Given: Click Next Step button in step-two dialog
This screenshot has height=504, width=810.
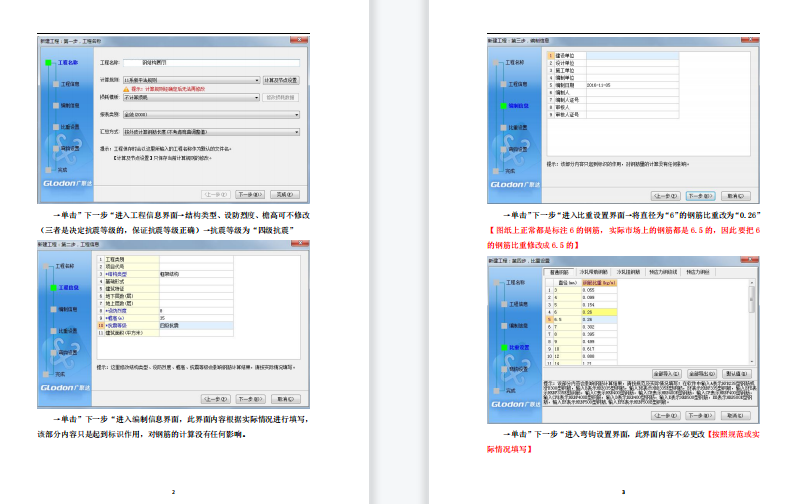Looking at the screenshot, I should tap(251, 399).
